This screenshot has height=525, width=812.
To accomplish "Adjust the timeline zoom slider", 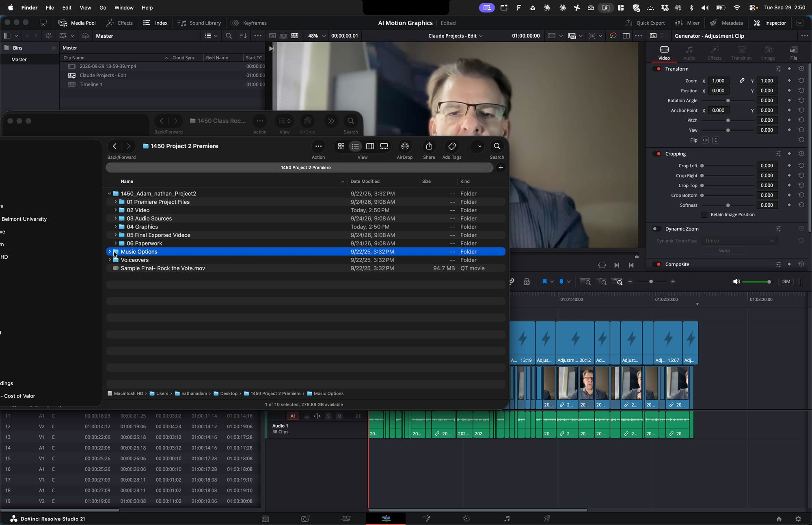I will click(651, 282).
